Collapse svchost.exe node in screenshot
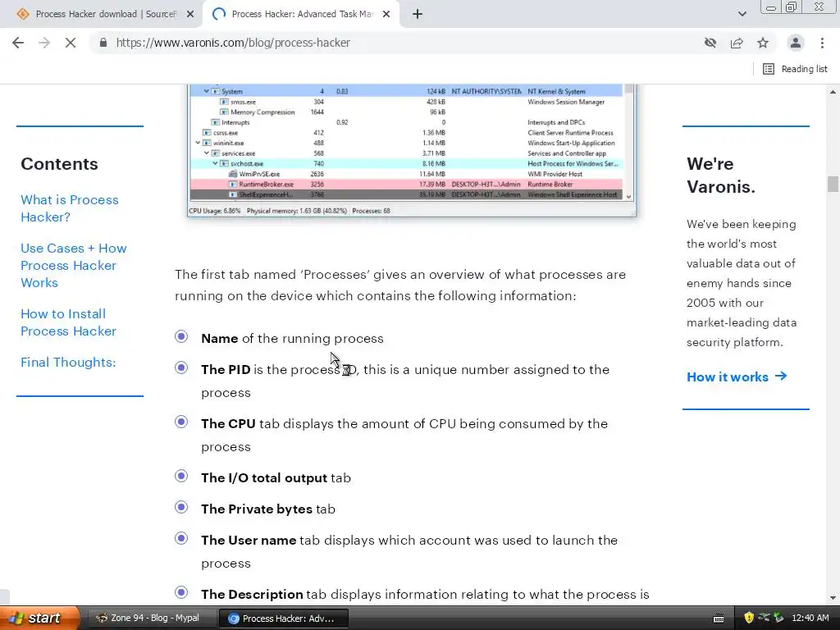840x630 pixels. 215,163
